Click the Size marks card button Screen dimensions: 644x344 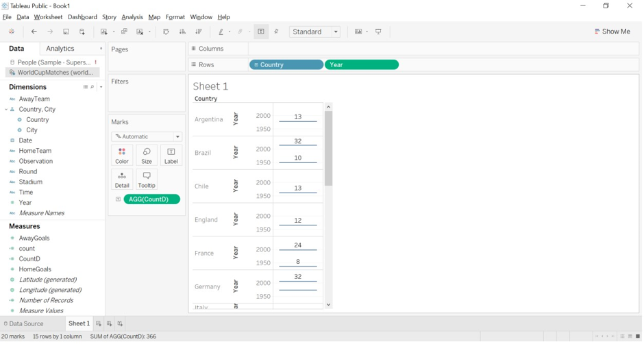tap(147, 156)
